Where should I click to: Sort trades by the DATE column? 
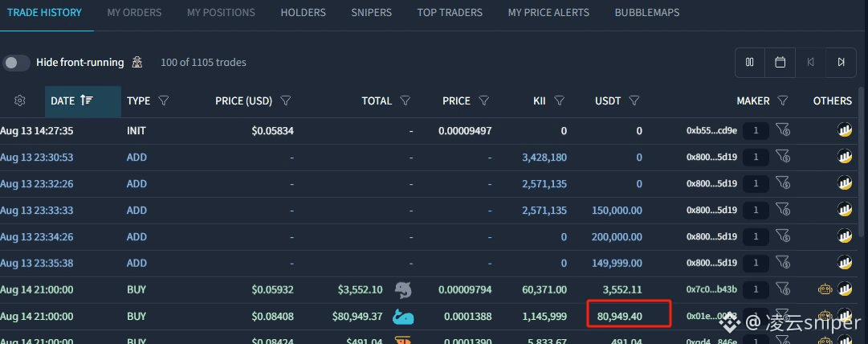pyautogui.click(x=83, y=101)
